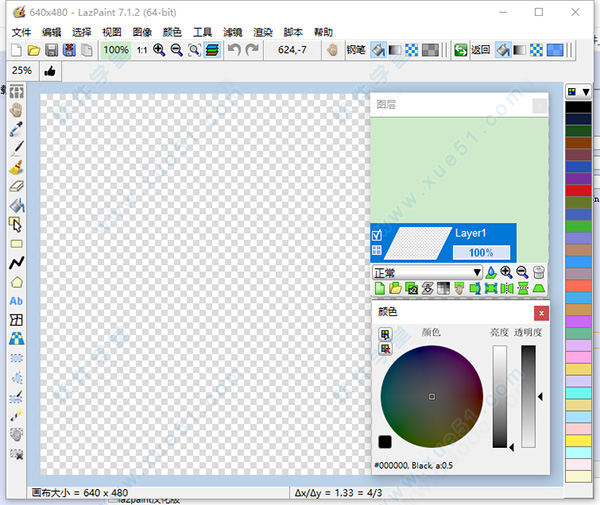This screenshot has height=505, width=600.
Task: Select the Polyline curve tool
Action: pos(16,263)
